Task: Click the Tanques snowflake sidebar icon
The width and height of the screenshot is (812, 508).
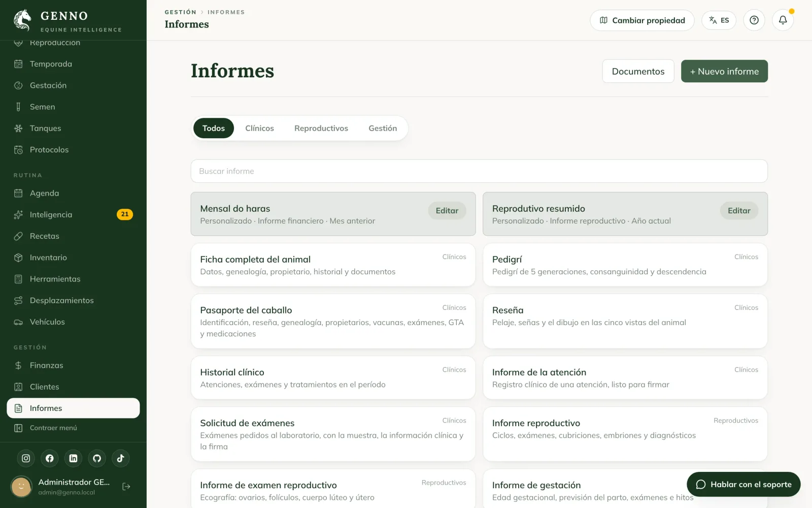Action: (18, 129)
